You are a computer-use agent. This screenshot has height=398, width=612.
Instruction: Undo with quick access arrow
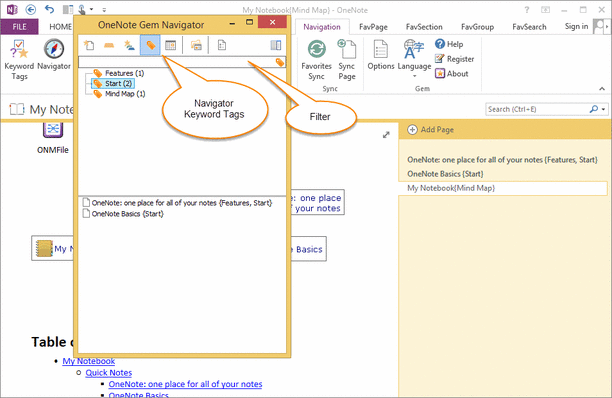pos(49,9)
